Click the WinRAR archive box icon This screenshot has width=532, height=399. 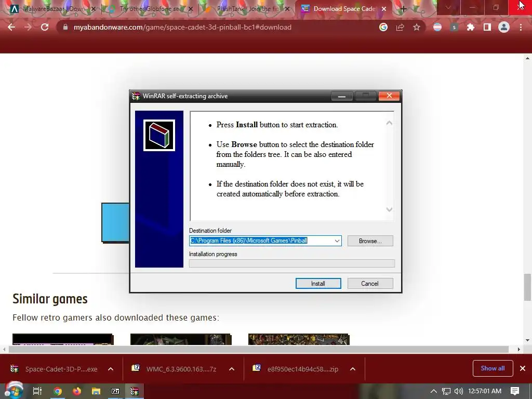[159, 136]
